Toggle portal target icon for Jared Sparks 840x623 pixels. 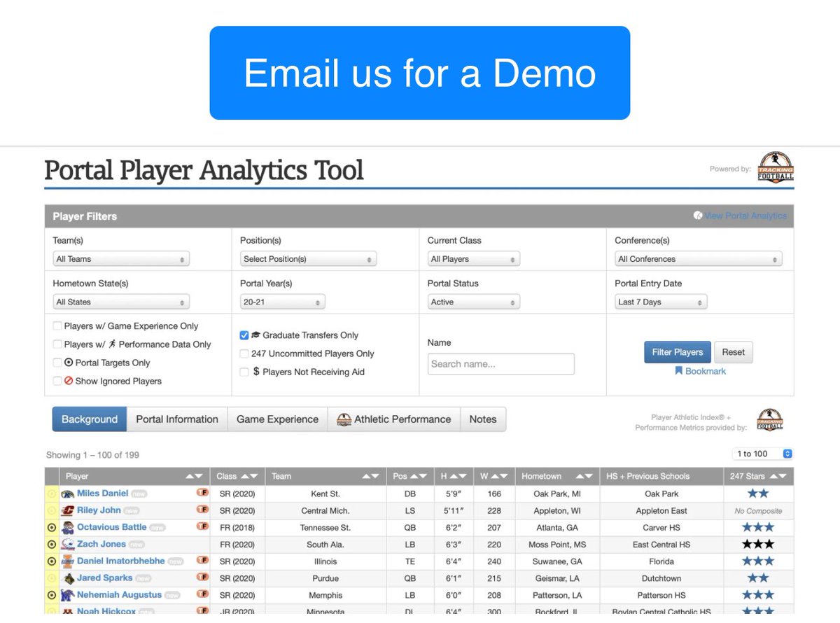coord(51,578)
